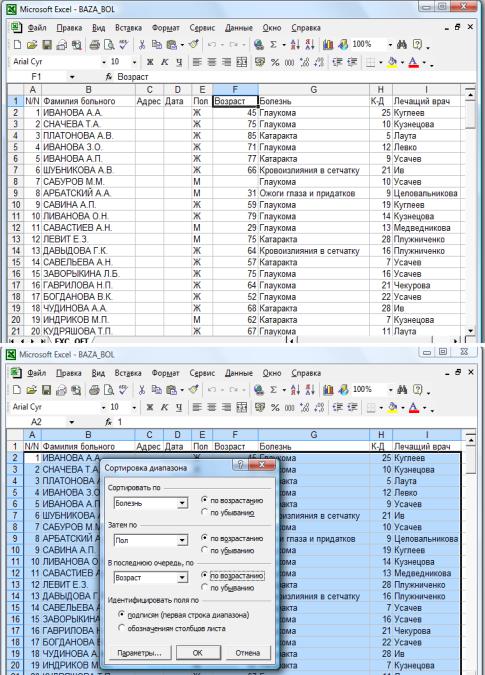The height and width of the screenshot is (675, 485).
Task: Click scrollbar down arrow in the F1 window
Action: pyautogui.click(x=471, y=331)
